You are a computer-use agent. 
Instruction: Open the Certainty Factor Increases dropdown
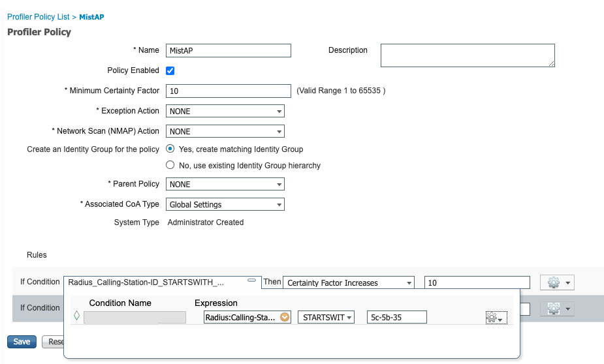349,282
